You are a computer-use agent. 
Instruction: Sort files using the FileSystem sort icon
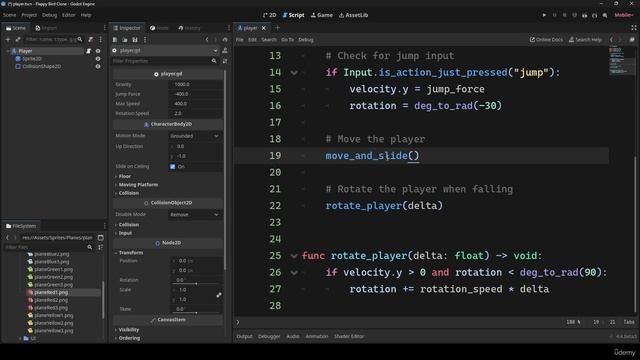pos(100,247)
